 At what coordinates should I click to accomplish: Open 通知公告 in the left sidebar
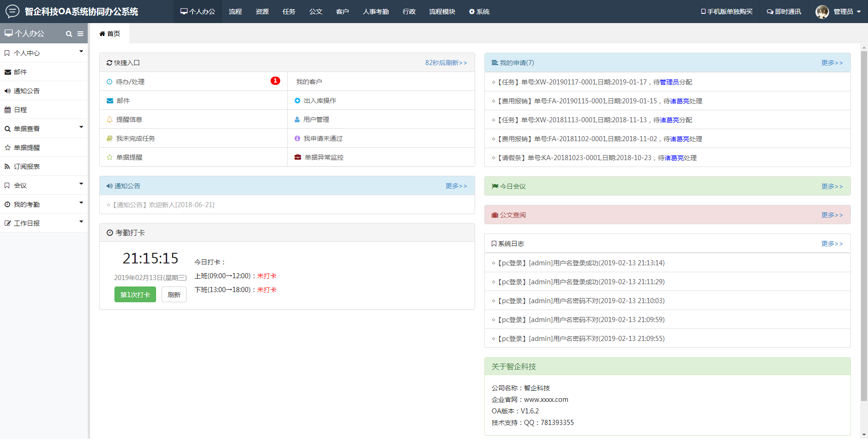click(44, 91)
